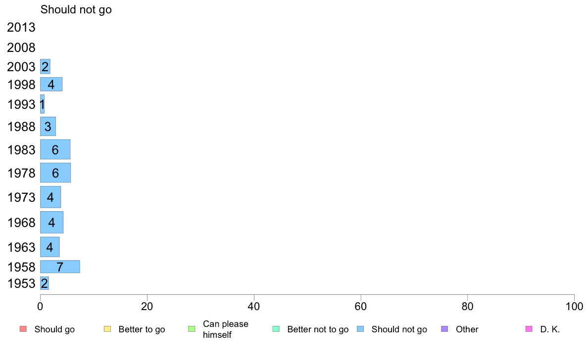Click the Should not go chart title
This screenshot has height=364, width=588.
(x=76, y=9)
